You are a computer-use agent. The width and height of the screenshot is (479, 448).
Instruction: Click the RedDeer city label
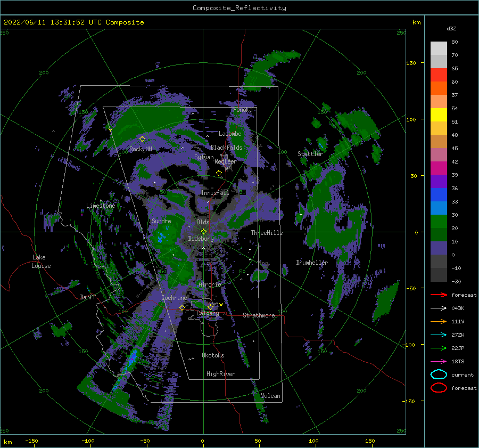[x=226, y=161]
